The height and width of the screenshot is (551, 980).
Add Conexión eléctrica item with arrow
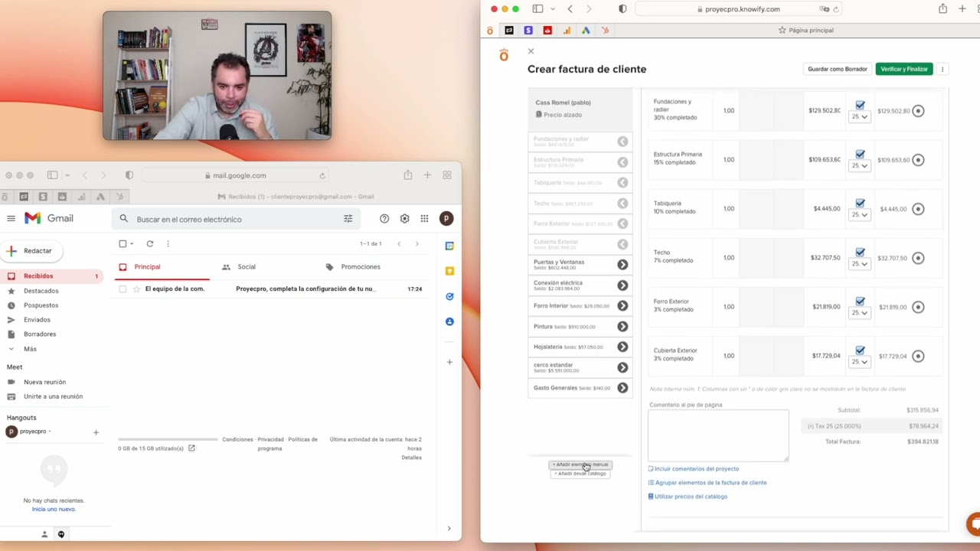point(622,285)
